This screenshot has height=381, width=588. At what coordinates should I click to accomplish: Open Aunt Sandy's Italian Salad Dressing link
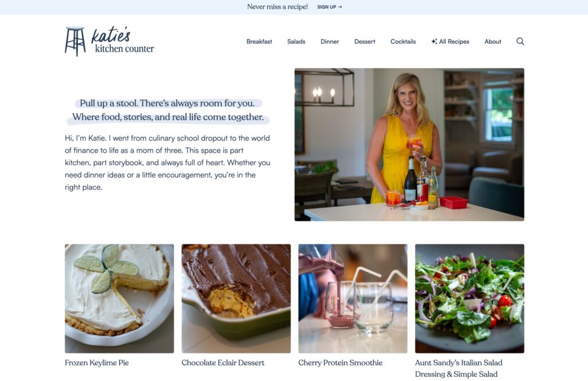(459, 368)
